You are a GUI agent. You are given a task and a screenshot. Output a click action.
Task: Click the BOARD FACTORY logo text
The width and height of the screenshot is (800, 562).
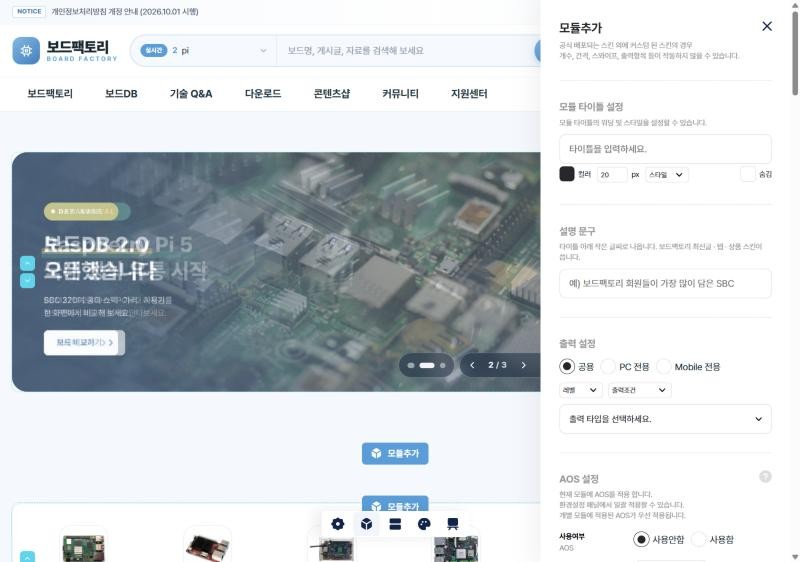82,59
